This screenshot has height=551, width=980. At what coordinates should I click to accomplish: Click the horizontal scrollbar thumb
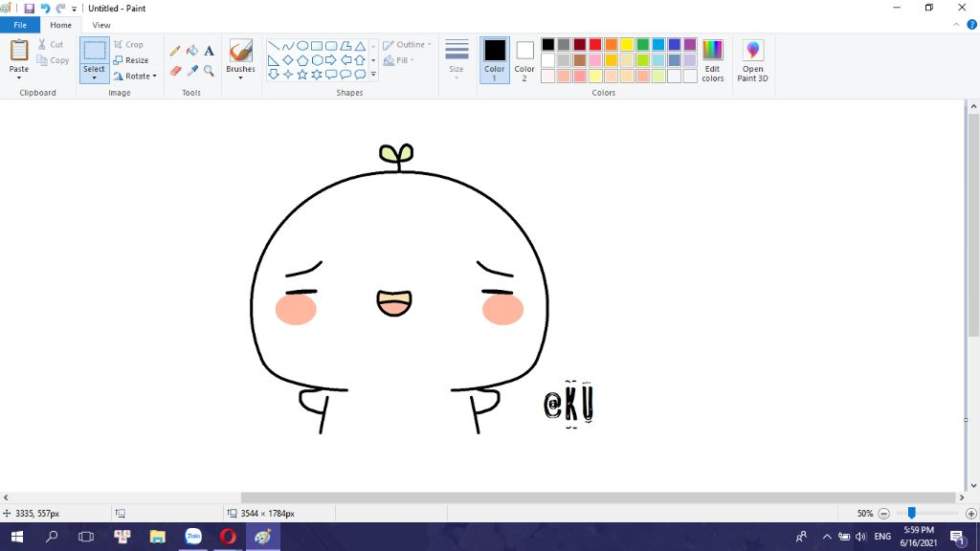(x=598, y=497)
